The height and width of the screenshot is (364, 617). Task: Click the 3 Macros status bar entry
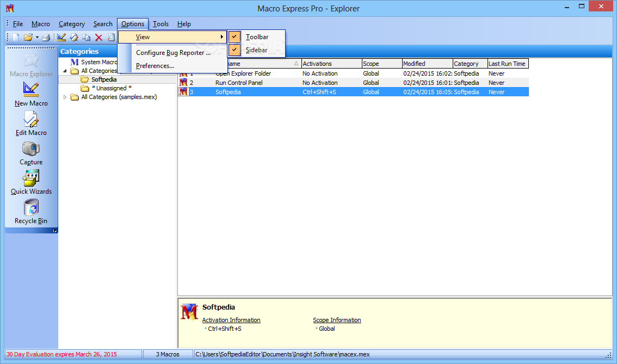point(168,354)
